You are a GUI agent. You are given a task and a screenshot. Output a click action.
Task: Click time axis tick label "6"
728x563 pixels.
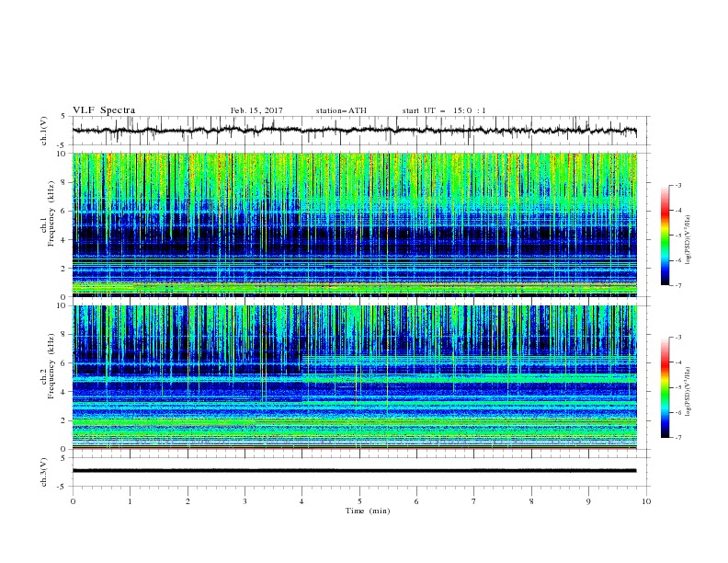tap(416, 501)
